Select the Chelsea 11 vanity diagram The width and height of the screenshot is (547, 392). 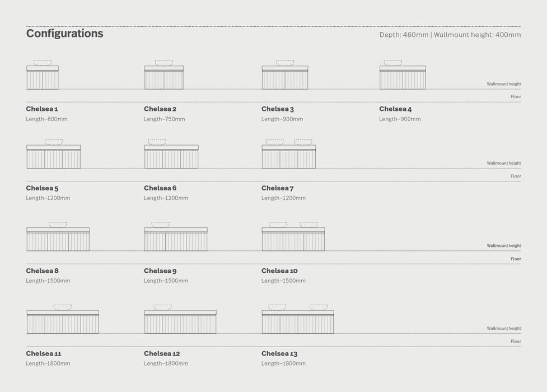63,323
